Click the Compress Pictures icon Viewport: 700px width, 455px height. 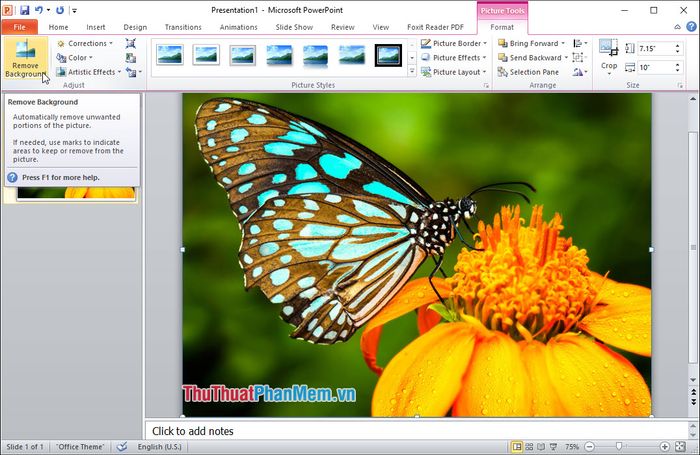[x=131, y=43]
